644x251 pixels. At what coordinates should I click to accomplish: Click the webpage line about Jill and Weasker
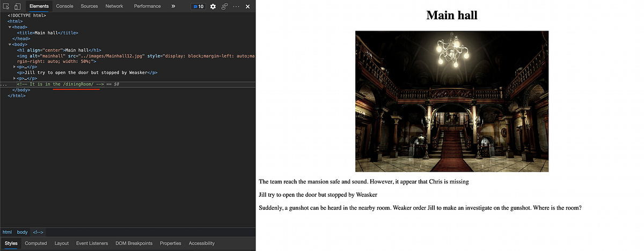(x=319, y=194)
